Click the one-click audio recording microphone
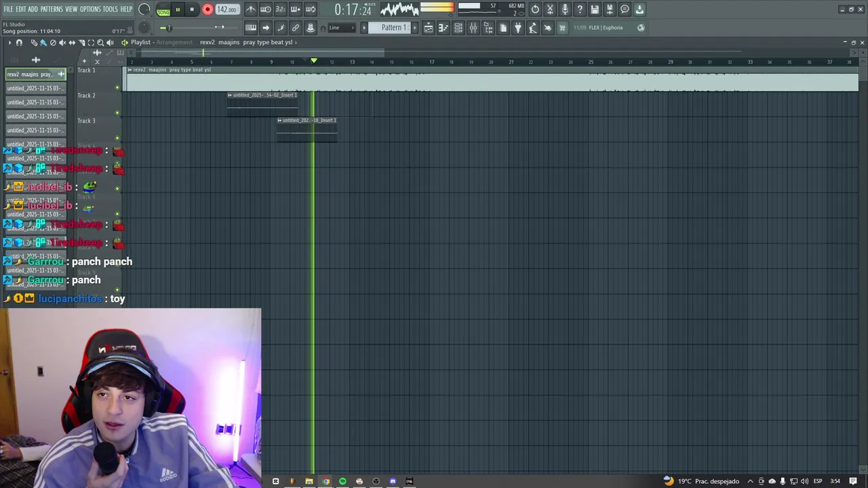 565,9
